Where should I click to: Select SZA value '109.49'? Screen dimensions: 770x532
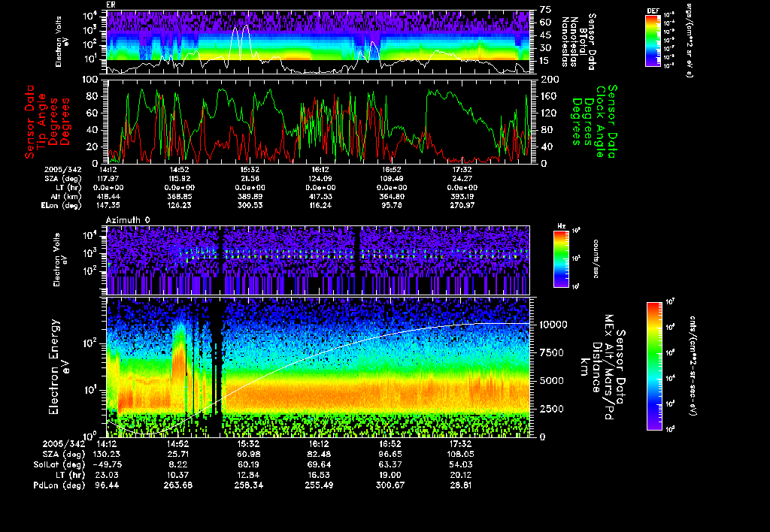(x=391, y=179)
